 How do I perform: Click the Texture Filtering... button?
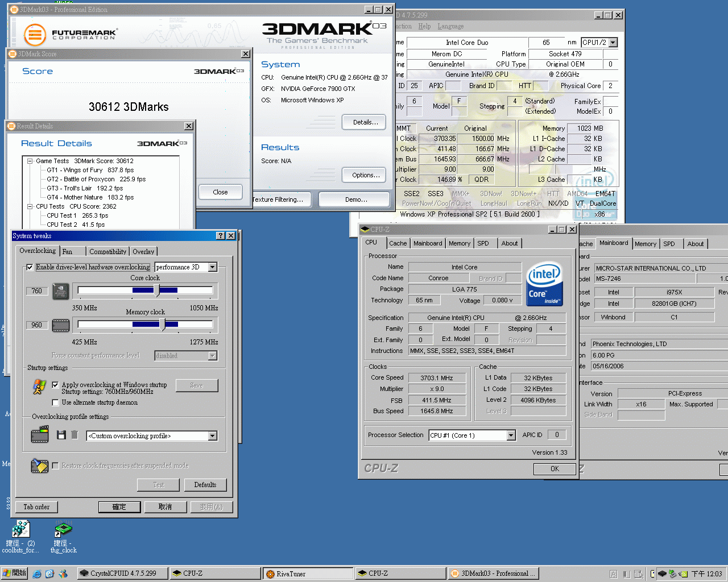point(281,199)
